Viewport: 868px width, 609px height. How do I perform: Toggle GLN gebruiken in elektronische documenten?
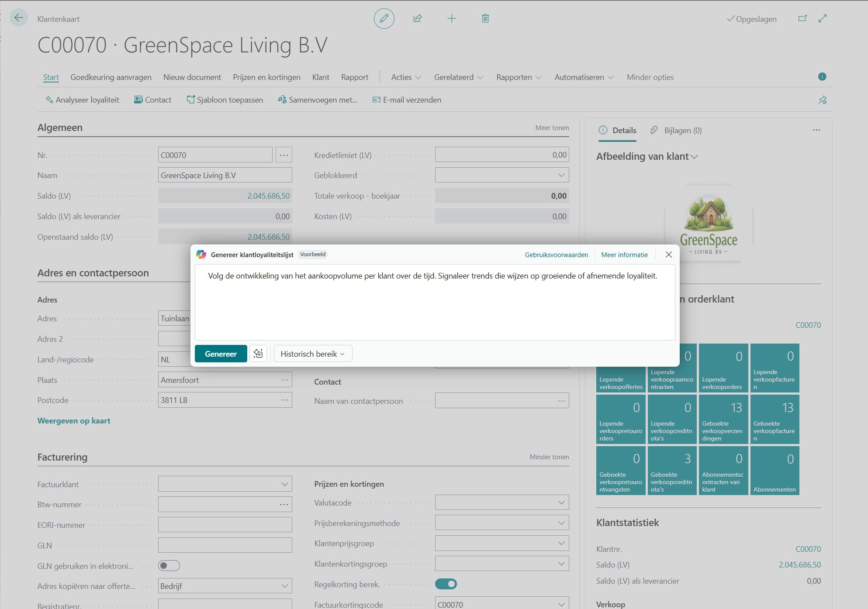(169, 566)
